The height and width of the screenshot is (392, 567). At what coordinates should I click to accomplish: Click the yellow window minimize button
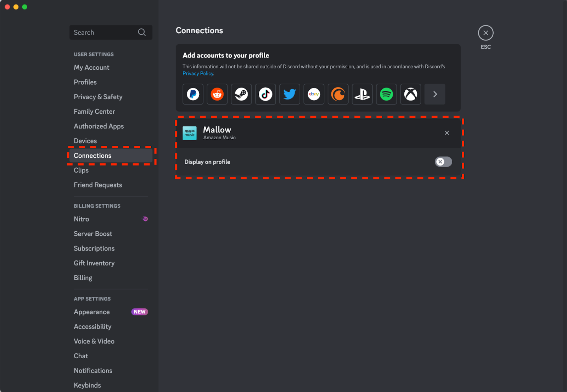pos(16,7)
